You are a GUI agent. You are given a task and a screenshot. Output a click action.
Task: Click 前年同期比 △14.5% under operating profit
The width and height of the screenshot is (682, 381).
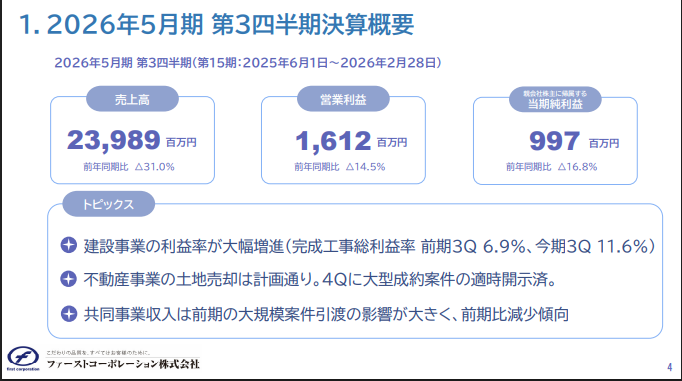[x=340, y=167]
